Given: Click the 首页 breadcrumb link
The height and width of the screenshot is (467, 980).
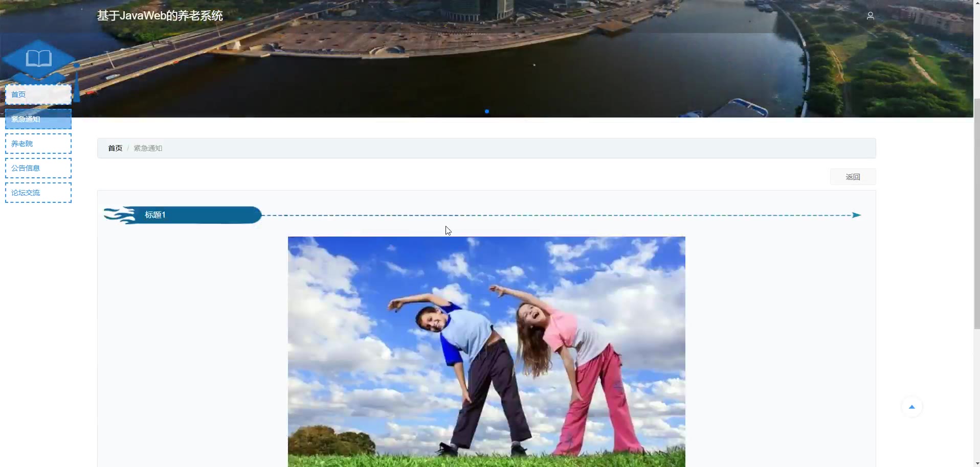Looking at the screenshot, I should point(115,148).
